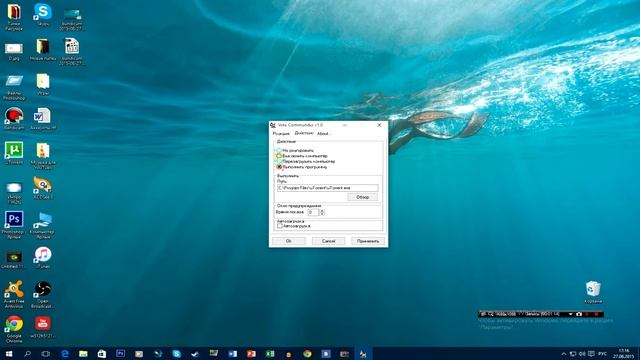640x360 pixels.
Task: Select the Bandicam desktop shortcut
Action: pos(14,119)
